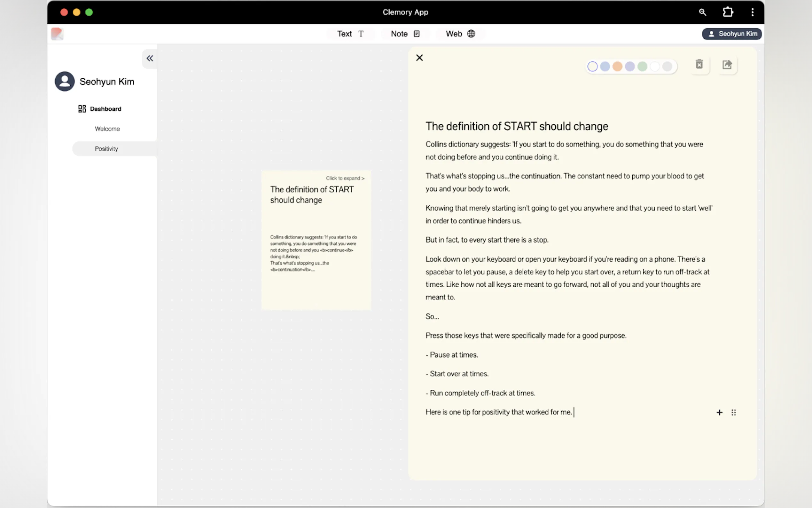Go to the Welcome page

(x=107, y=129)
